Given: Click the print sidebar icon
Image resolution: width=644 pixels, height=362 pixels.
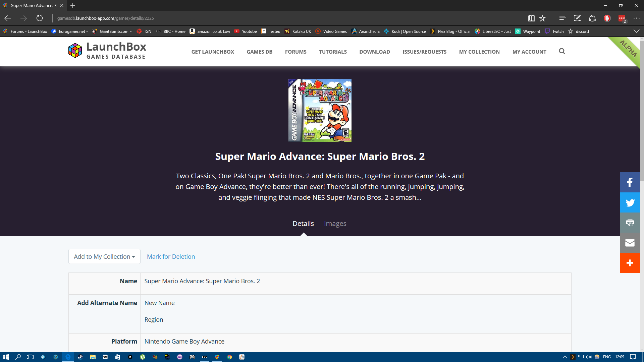Looking at the screenshot, I should (x=630, y=223).
